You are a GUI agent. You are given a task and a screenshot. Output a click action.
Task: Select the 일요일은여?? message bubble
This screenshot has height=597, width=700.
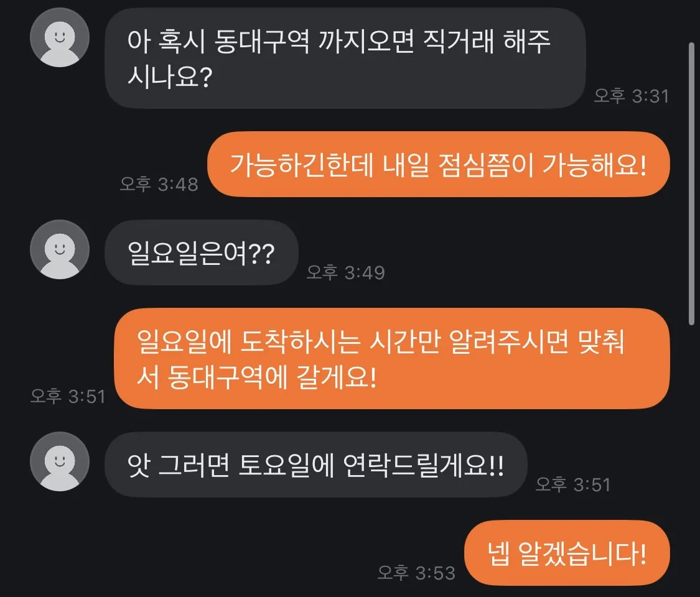coord(201,253)
